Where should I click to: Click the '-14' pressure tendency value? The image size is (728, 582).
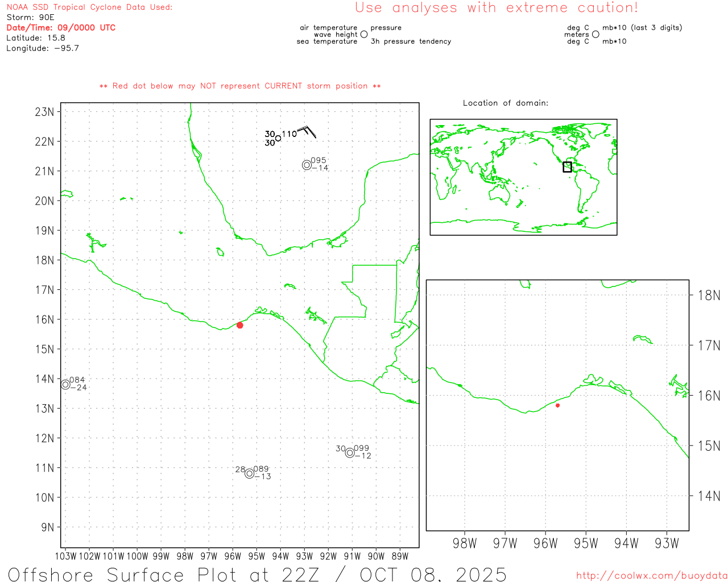(x=320, y=168)
